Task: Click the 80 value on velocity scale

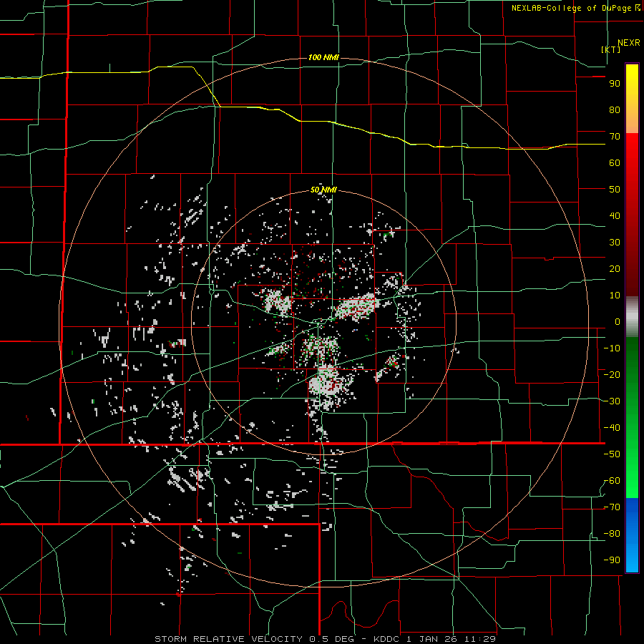Action: click(615, 110)
